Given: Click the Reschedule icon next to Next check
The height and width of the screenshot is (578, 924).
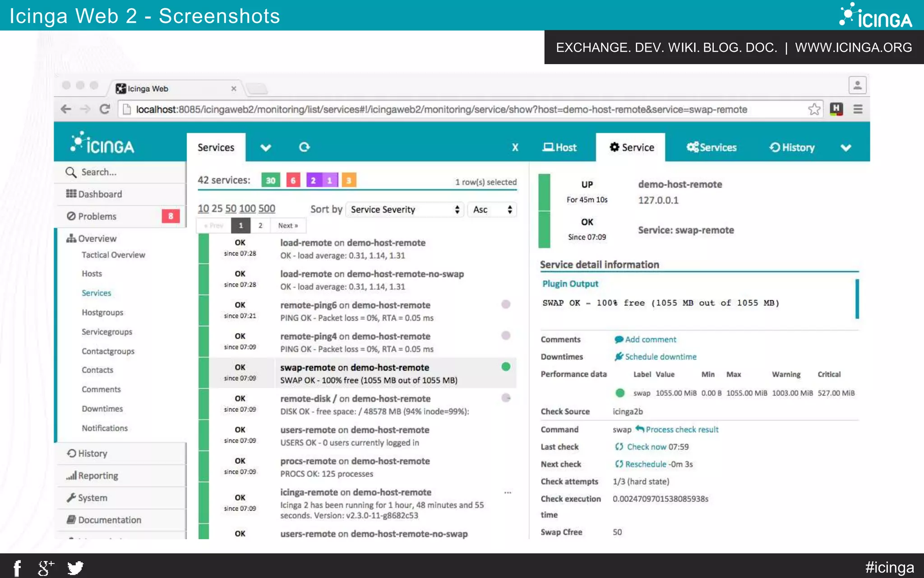Looking at the screenshot, I should (x=619, y=464).
